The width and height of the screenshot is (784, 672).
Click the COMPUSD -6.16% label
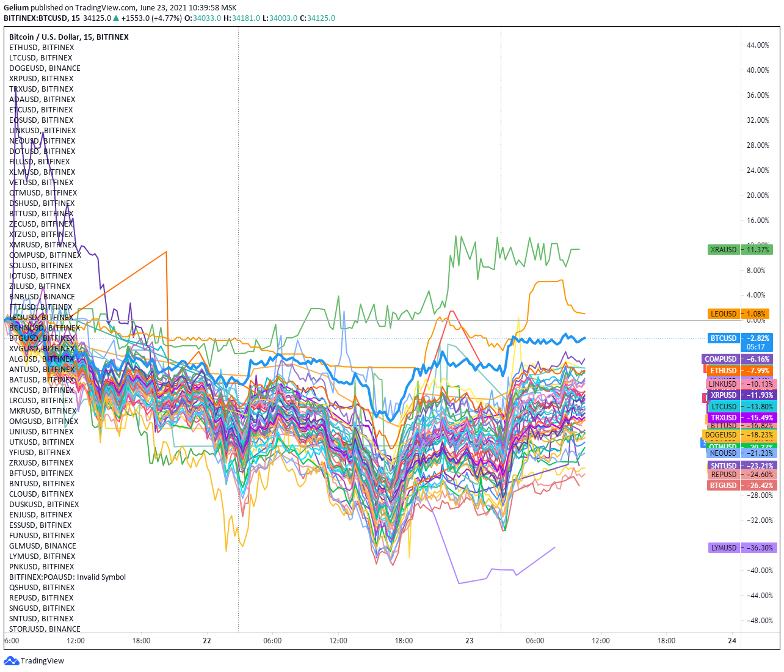[x=737, y=359]
